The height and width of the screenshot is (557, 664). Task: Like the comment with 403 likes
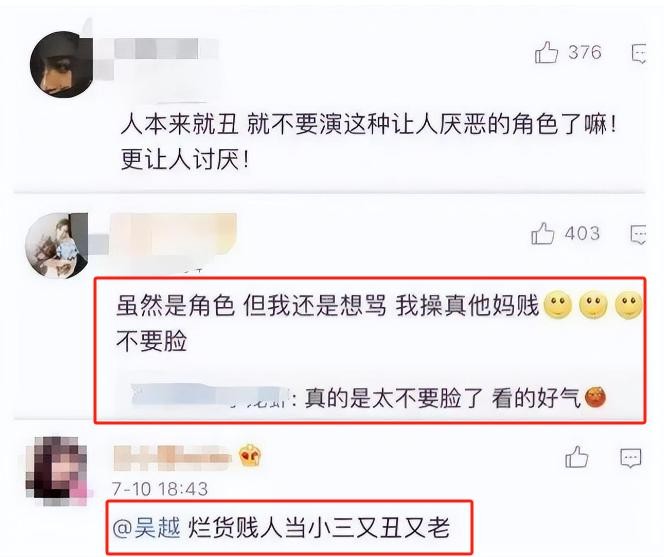(x=543, y=233)
